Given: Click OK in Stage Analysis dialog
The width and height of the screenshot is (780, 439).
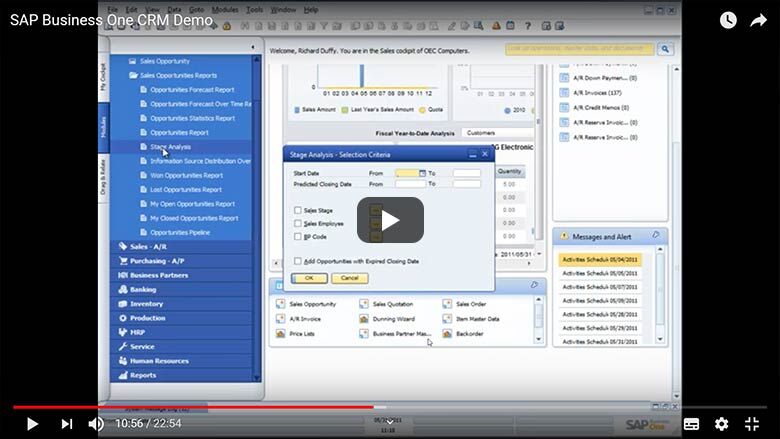Looking at the screenshot, I should click(309, 278).
